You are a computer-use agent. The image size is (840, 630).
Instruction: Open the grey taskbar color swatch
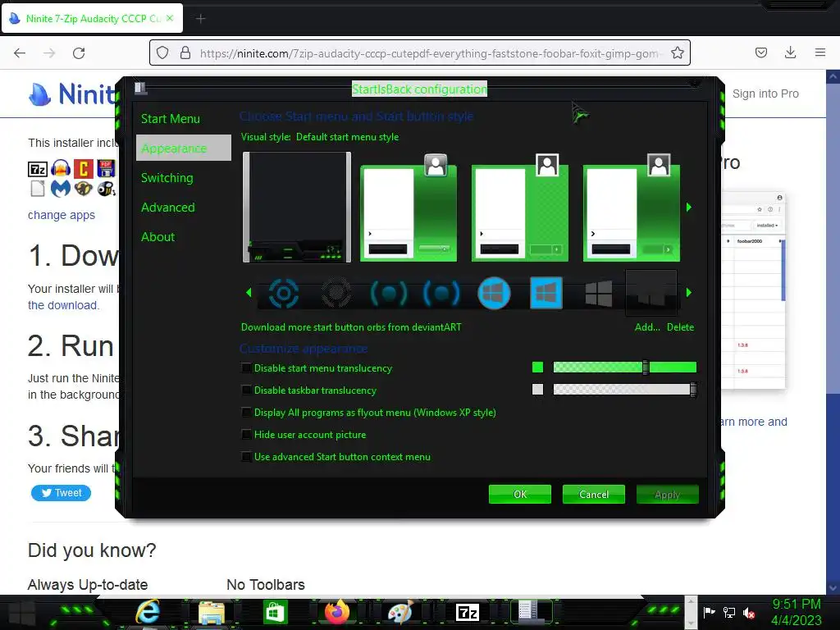click(538, 390)
